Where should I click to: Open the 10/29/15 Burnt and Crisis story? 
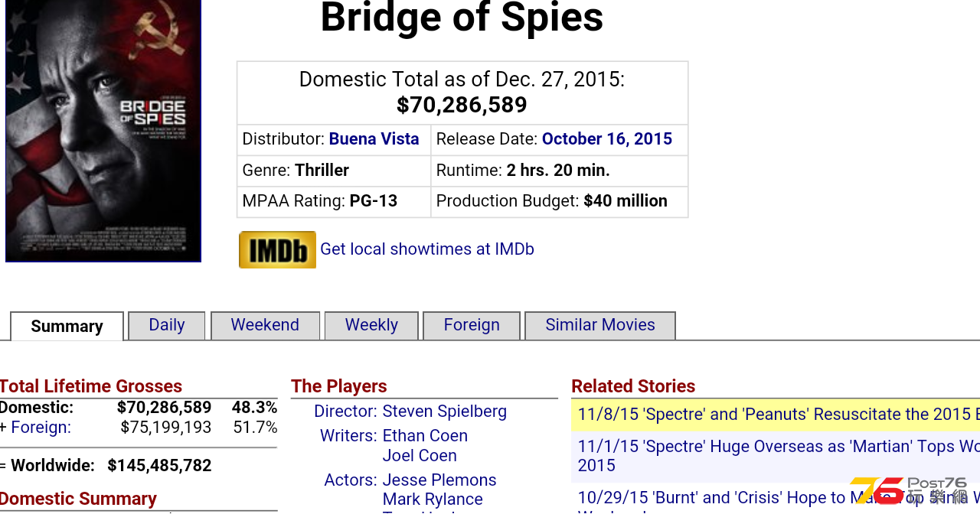tap(776, 499)
